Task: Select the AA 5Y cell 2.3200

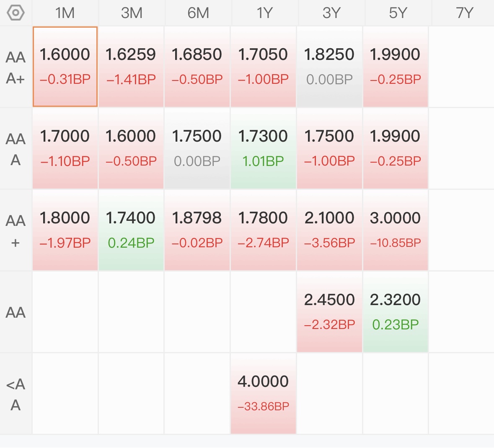Action: 396,312
